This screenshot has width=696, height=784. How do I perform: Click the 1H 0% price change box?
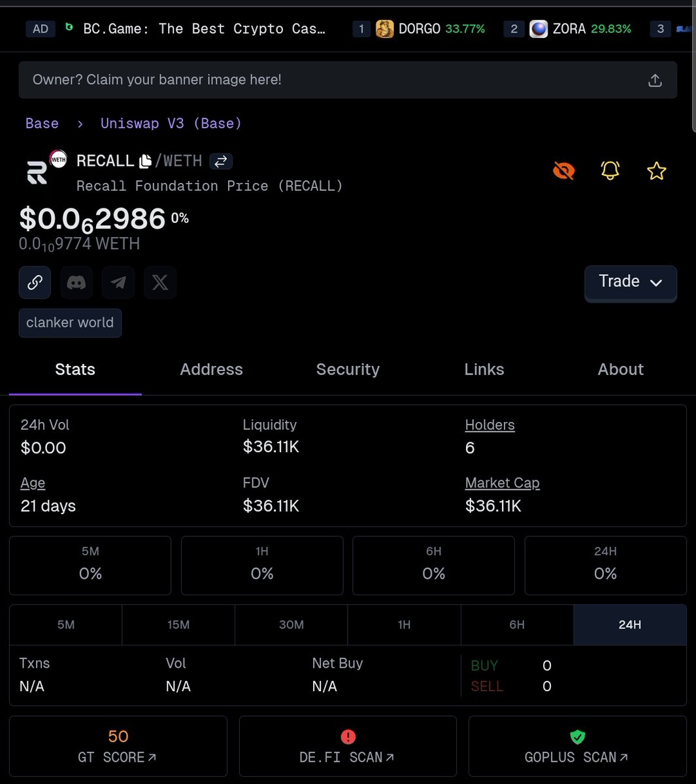[x=262, y=566]
